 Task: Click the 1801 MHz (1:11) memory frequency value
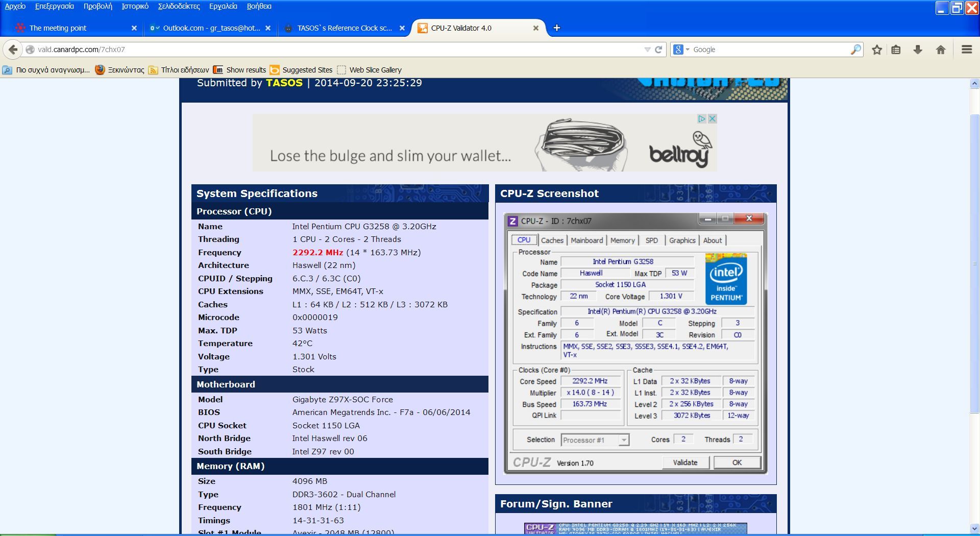(x=327, y=507)
